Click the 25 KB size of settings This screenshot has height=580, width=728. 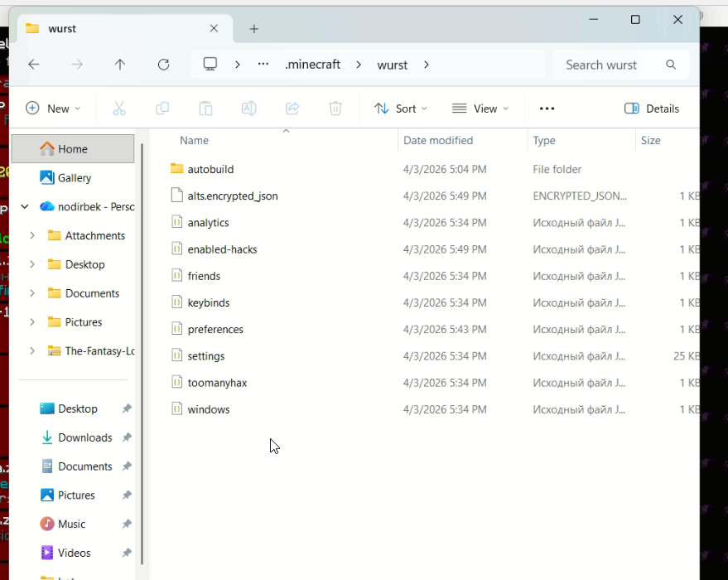coord(687,356)
